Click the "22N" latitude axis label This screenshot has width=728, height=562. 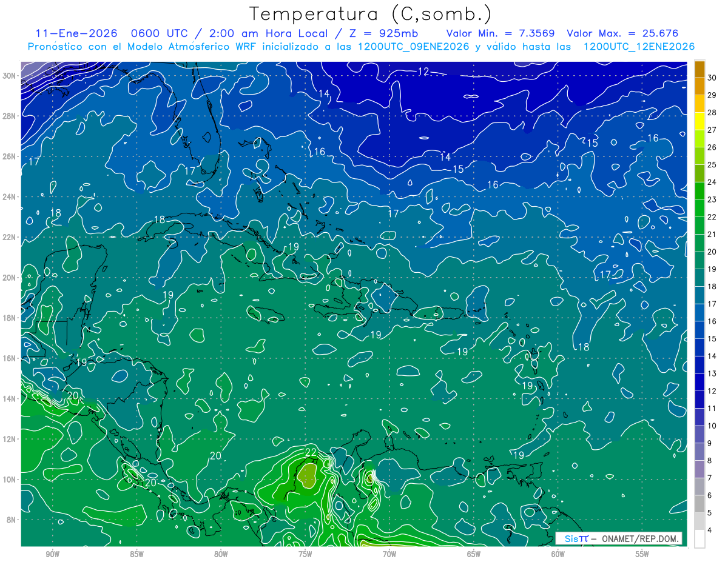9,237
